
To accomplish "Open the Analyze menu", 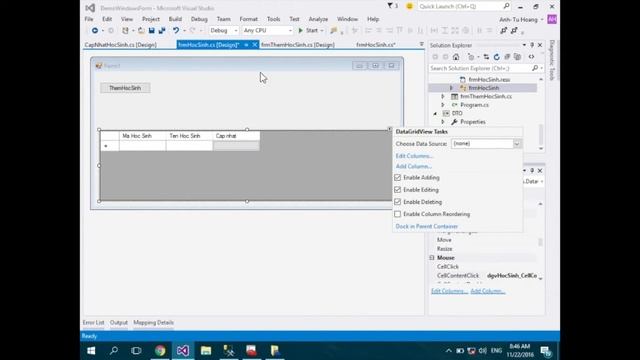I will [x=318, y=19].
